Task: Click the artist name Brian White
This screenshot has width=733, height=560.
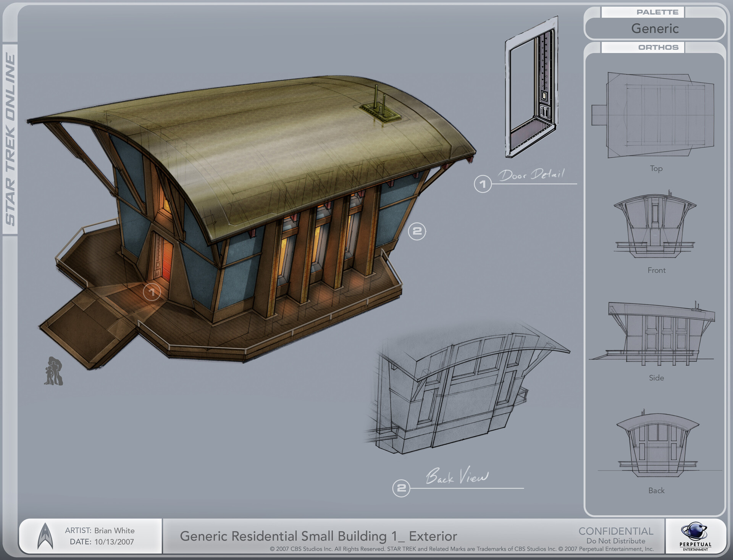Action: pyautogui.click(x=115, y=531)
